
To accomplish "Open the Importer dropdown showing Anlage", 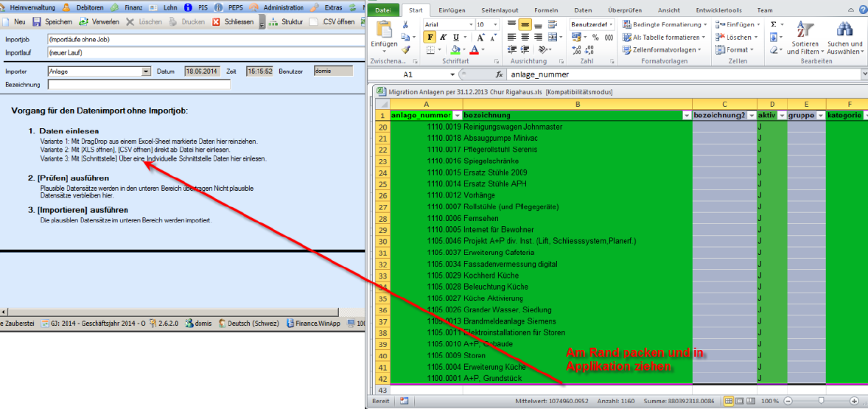I will [146, 71].
